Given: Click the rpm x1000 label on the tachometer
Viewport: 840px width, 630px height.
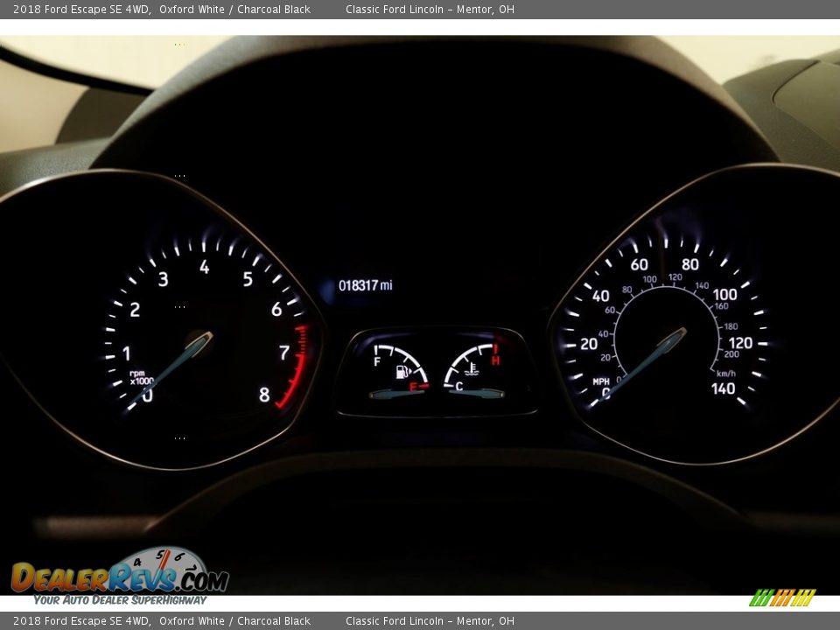Looking at the screenshot, I should [x=141, y=377].
